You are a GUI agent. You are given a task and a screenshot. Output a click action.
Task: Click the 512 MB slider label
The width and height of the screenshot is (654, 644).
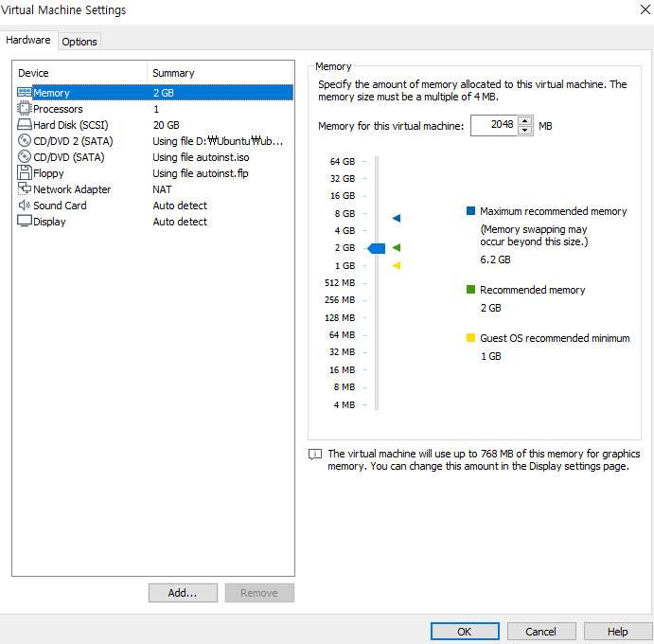340,283
